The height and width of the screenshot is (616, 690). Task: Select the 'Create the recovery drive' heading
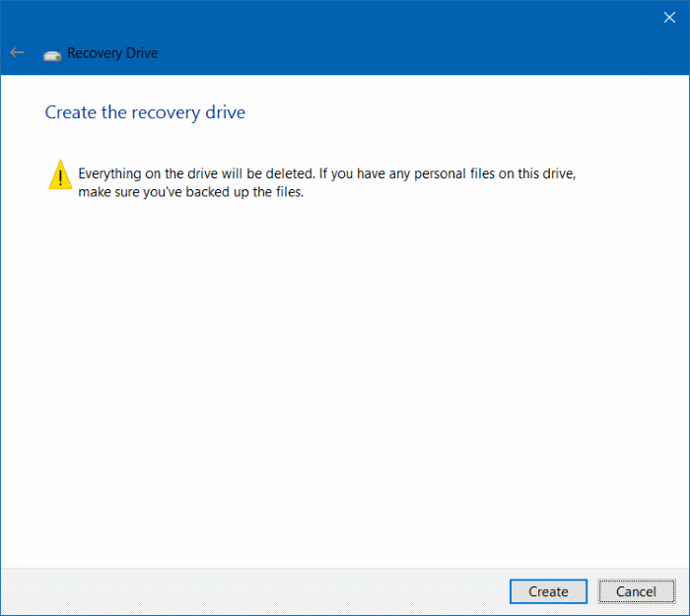point(145,112)
